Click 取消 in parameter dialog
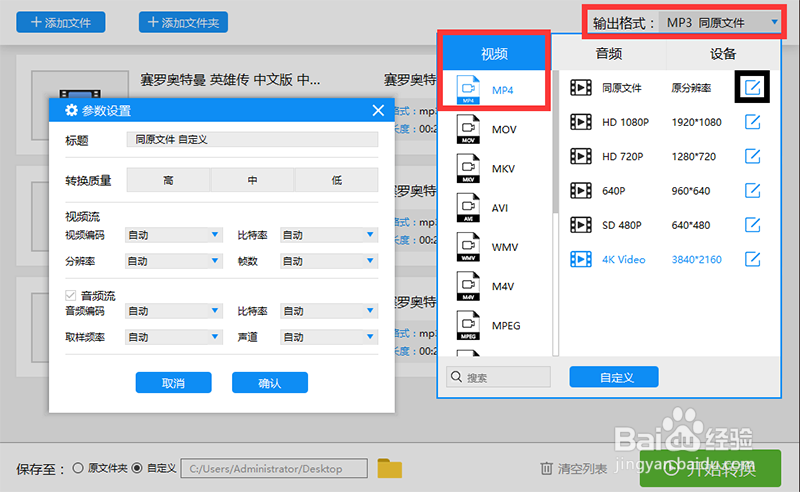The height and width of the screenshot is (492, 800). pyautogui.click(x=173, y=383)
